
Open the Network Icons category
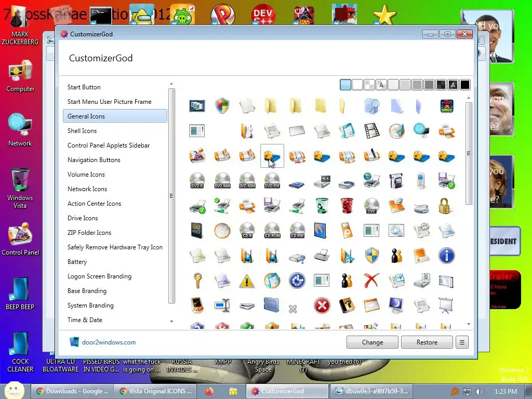[87, 189]
